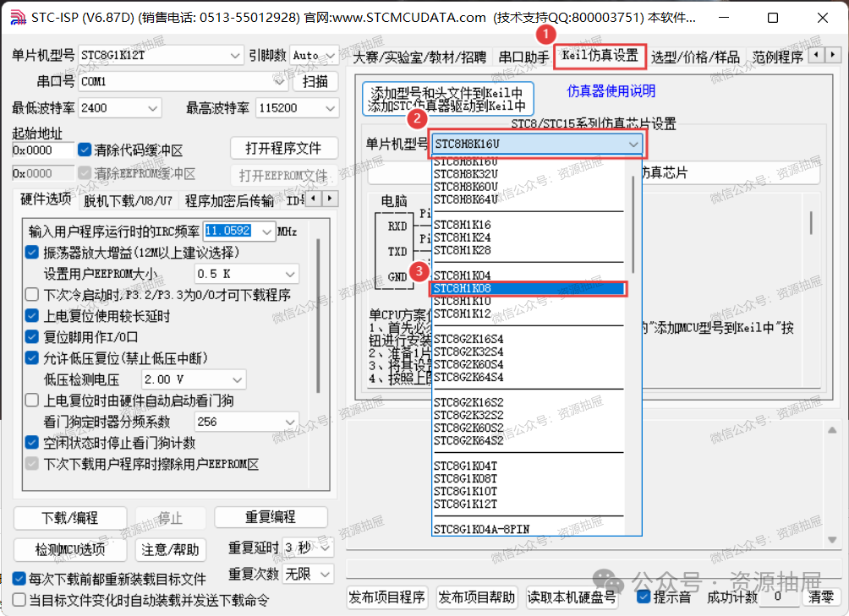Click 下载/编程 button
The height and width of the screenshot is (616, 849).
click(x=70, y=518)
